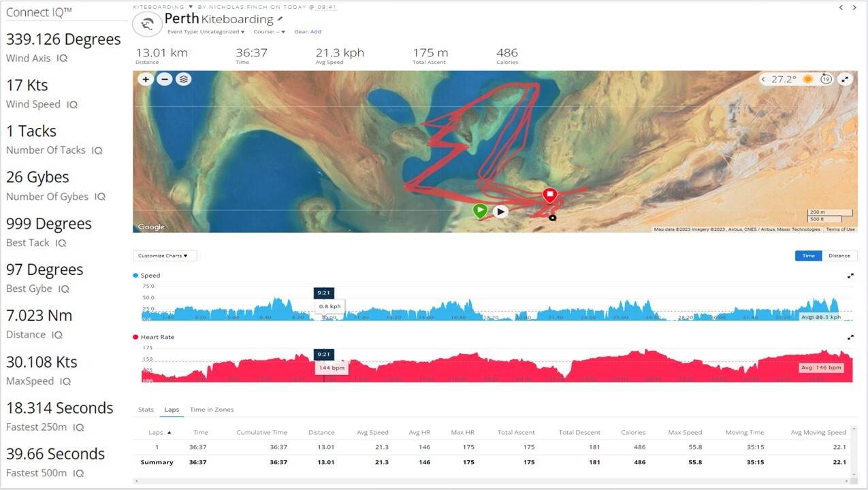Play the route animation on the map

click(x=500, y=212)
